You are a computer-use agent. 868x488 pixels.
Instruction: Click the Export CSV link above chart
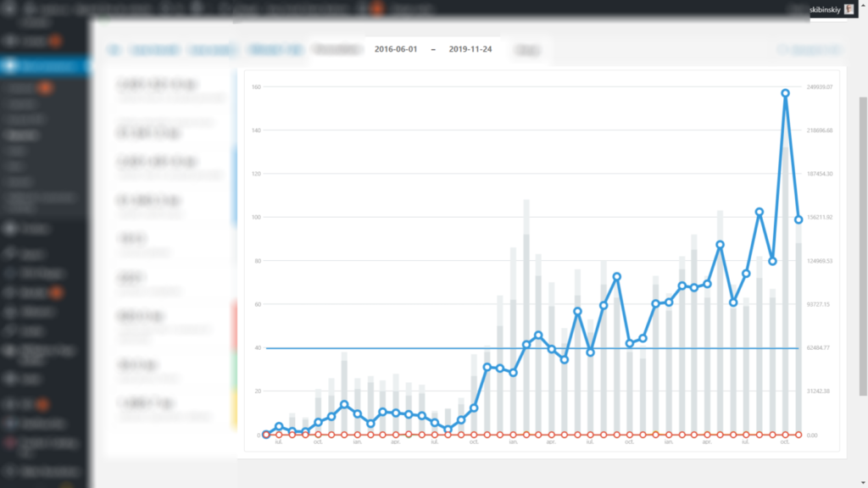808,51
